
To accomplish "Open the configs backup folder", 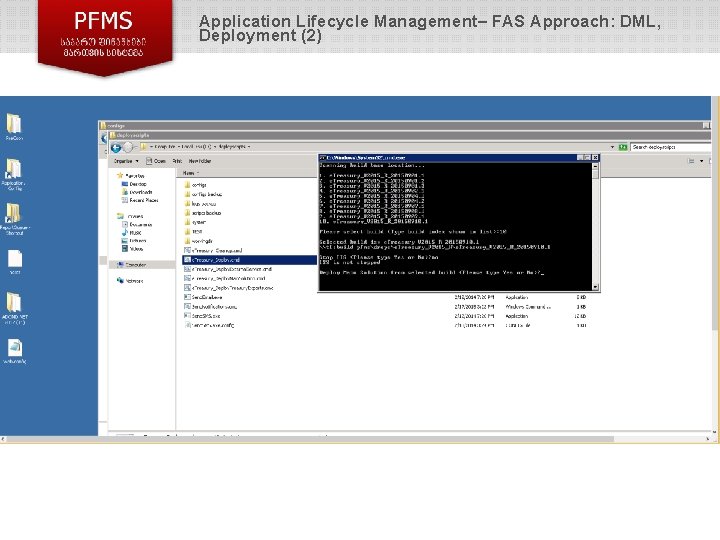I will (x=203, y=194).
